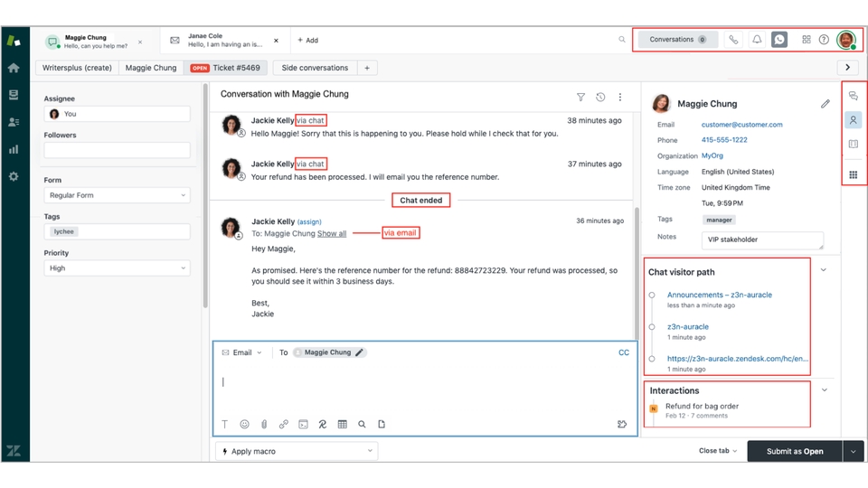The height and width of the screenshot is (488, 868).
Task: Click the Conversations button
Action: click(677, 39)
